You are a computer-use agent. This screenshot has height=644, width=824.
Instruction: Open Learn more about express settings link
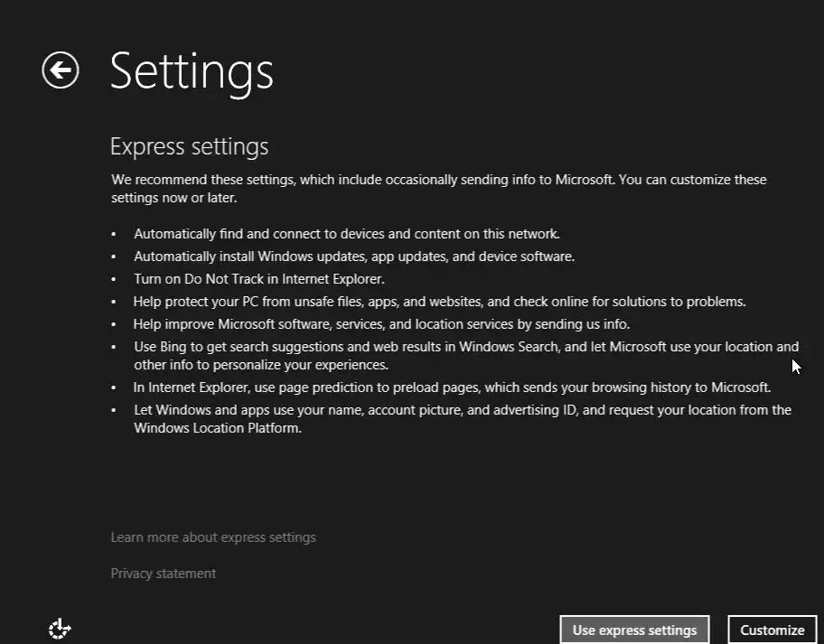pyautogui.click(x=213, y=537)
